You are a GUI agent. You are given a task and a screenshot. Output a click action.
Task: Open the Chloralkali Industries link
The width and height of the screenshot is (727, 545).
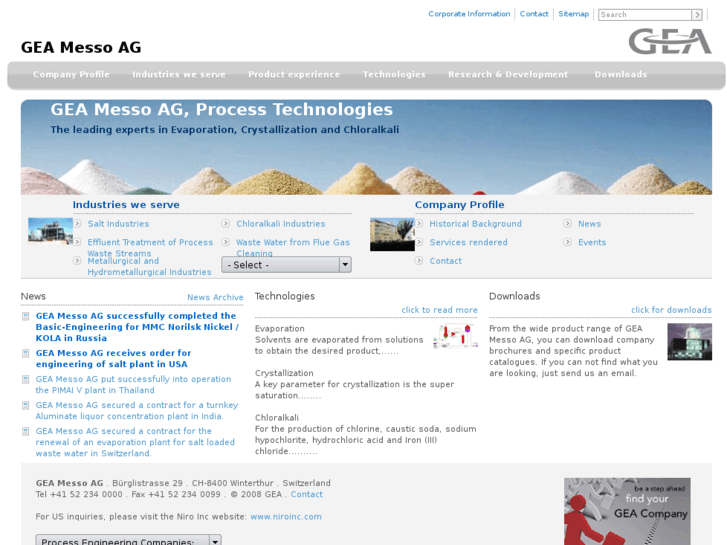click(281, 224)
